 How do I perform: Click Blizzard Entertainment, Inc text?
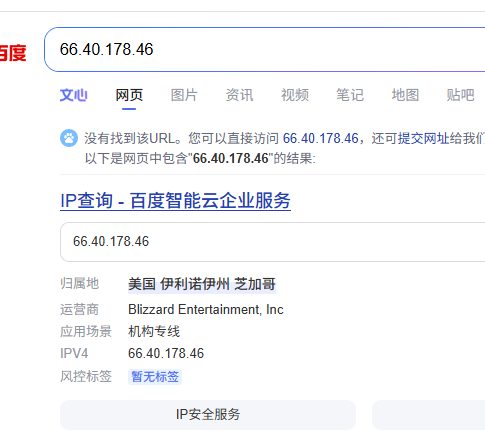206,310
